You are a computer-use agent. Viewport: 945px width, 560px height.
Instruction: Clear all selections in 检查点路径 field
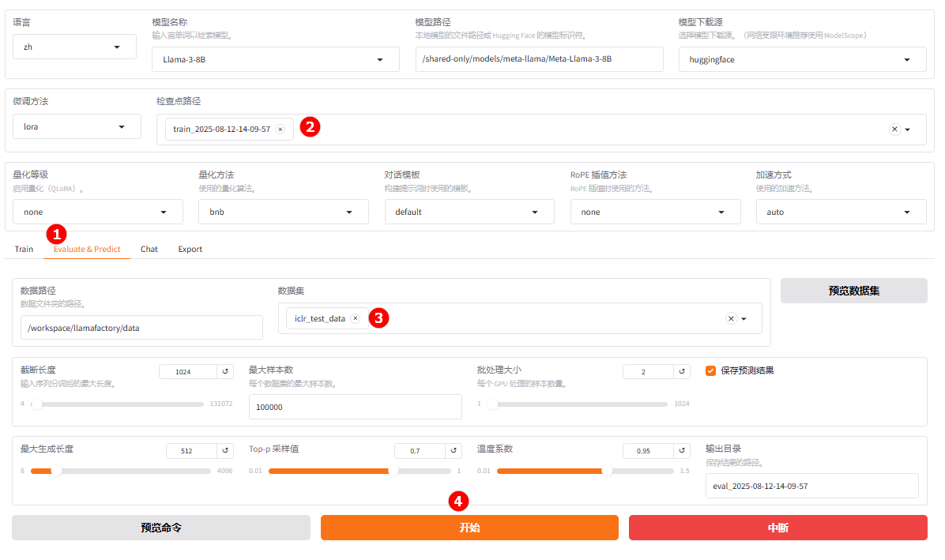pos(894,130)
